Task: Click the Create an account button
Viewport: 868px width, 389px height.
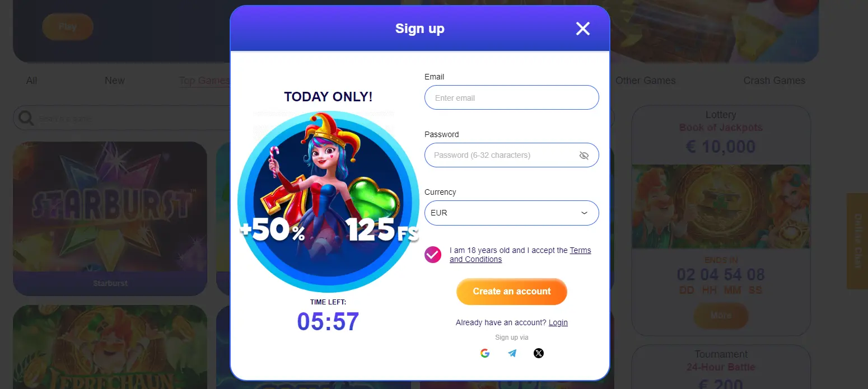Action: (x=512, y=292)
